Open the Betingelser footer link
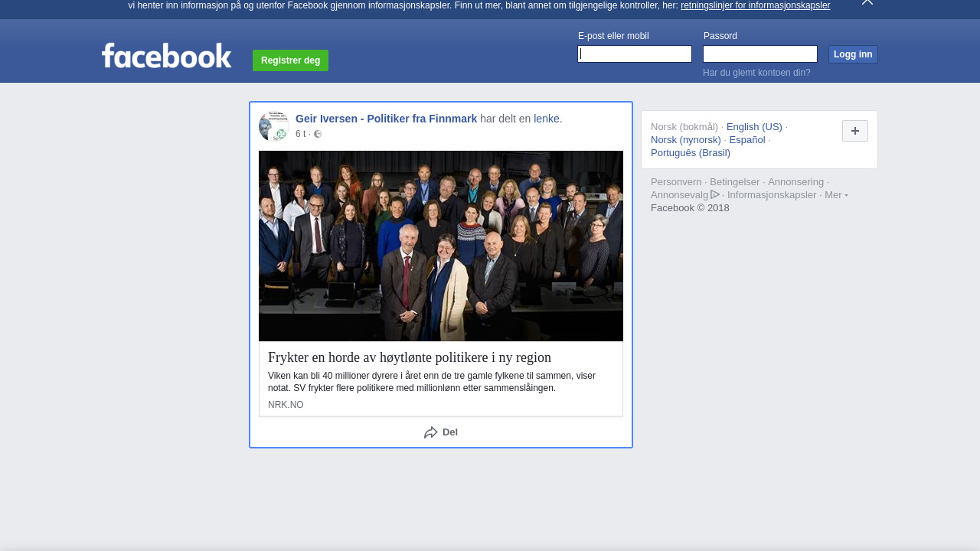The image size is (980, 551). (x=735, y=181)
